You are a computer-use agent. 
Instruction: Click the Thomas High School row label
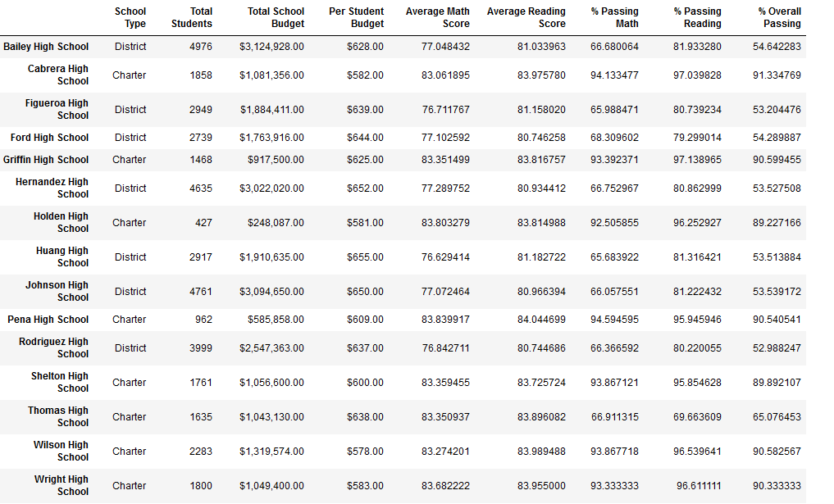click(x=58, y=417)
